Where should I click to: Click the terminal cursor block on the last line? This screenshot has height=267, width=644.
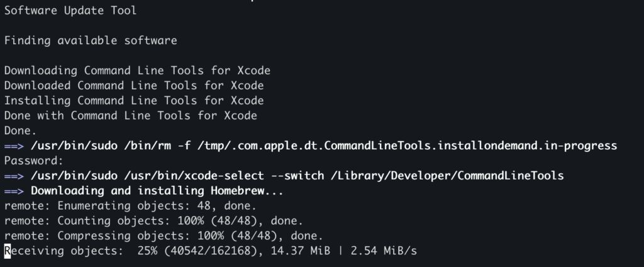coord(8,252)
